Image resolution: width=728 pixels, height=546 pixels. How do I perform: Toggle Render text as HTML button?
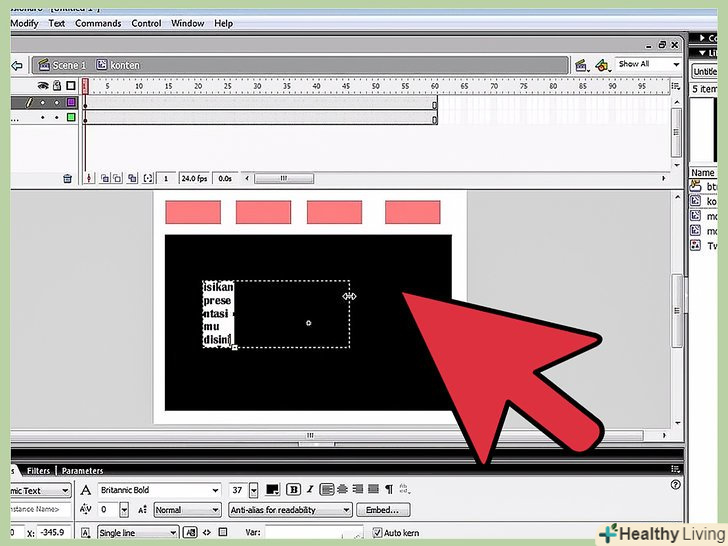207,533
